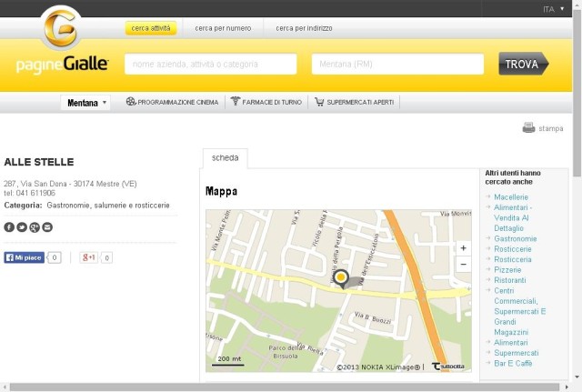Click the yellow map location pin
Viewport: 582px width, 392px height.
click(341, 278)
